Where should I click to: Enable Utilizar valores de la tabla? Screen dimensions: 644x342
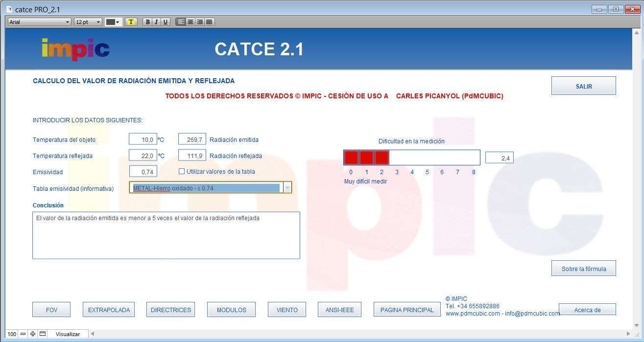pos(181,171)
